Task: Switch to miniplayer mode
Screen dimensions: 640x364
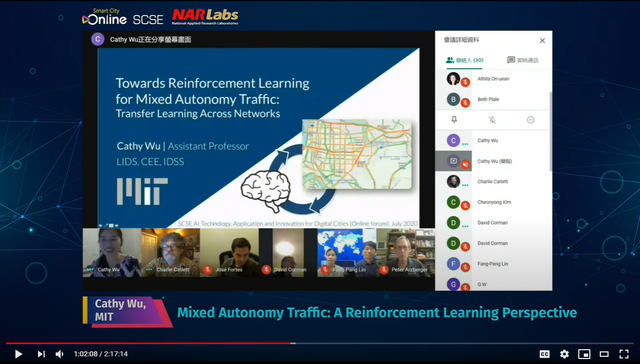Action: tap(584, 354)
